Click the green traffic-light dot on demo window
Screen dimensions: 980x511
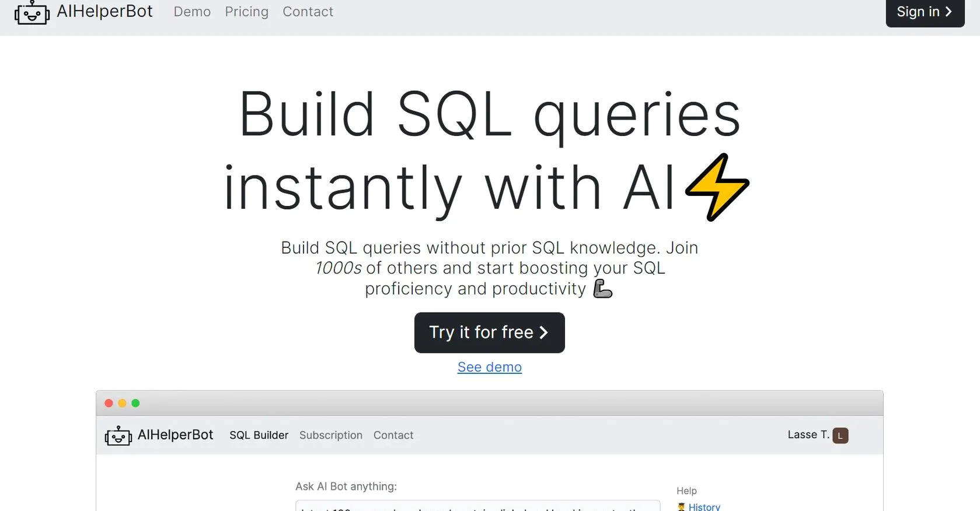pos(135,403)
